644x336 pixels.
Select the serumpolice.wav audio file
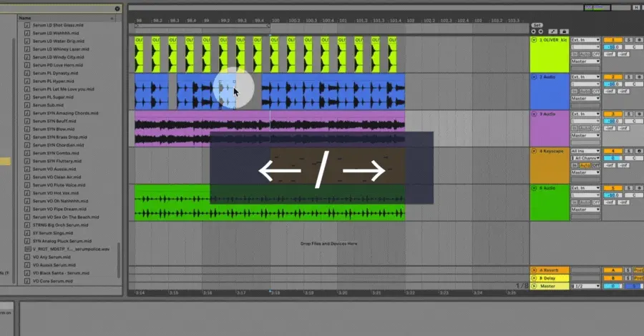click(x=71, y=249)
